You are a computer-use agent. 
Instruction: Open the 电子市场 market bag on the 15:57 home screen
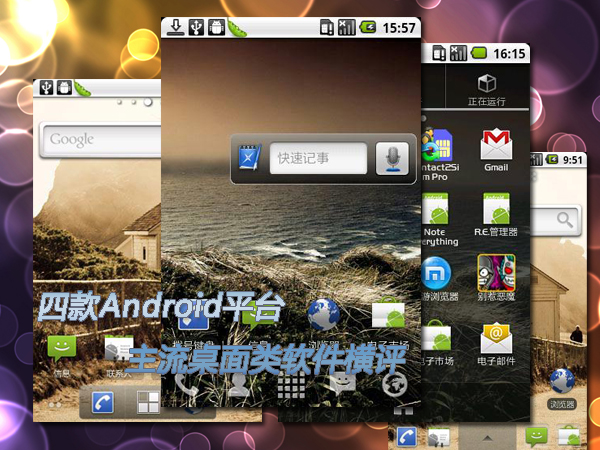[x=389, y=314]
